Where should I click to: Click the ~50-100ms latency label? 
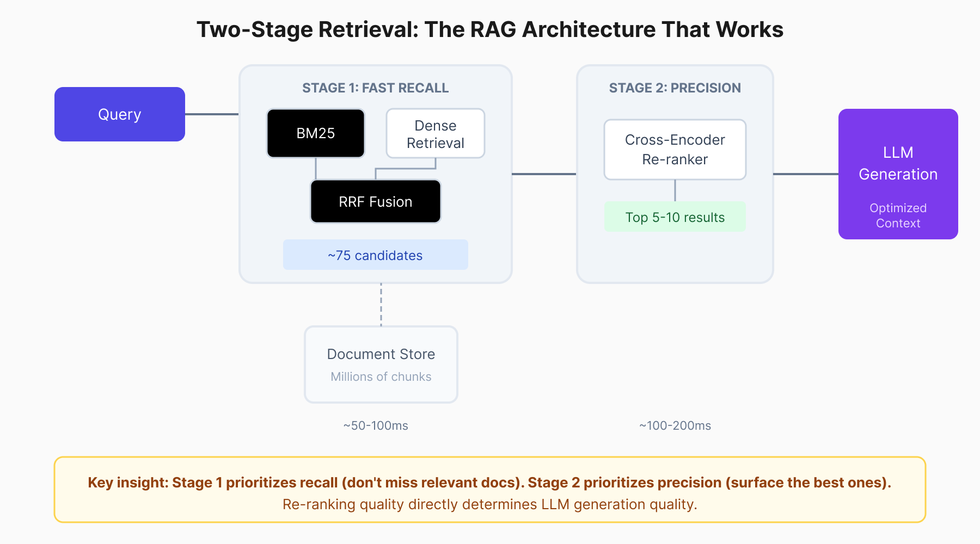pyautogui.click(x=375, y=425)
